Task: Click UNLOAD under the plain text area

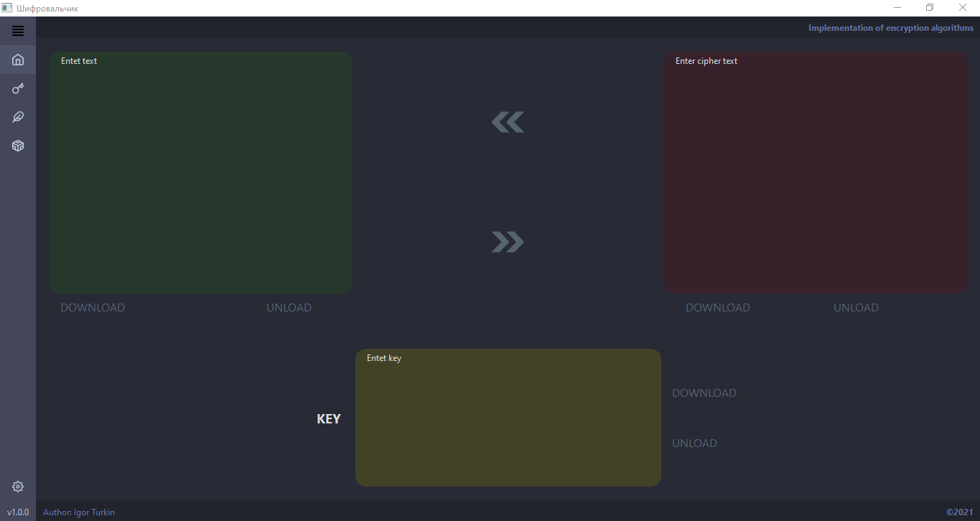Action: [289, 307]
